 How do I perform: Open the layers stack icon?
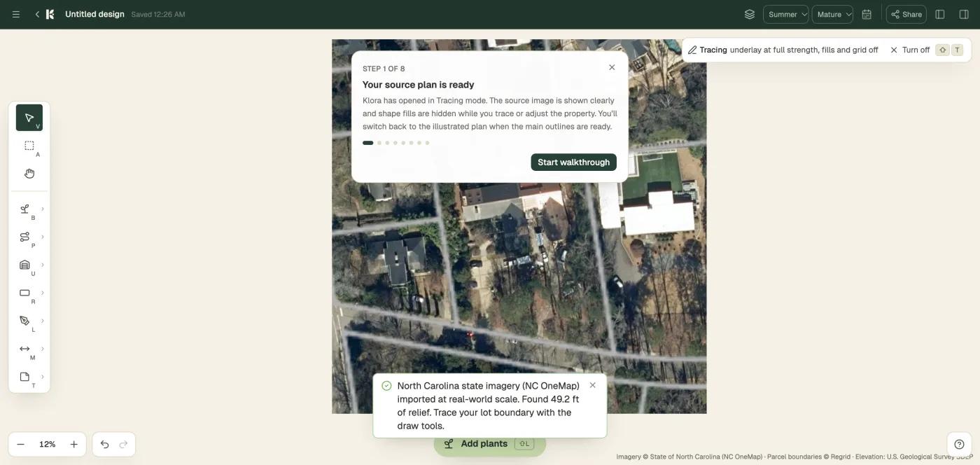pos(750,14)
